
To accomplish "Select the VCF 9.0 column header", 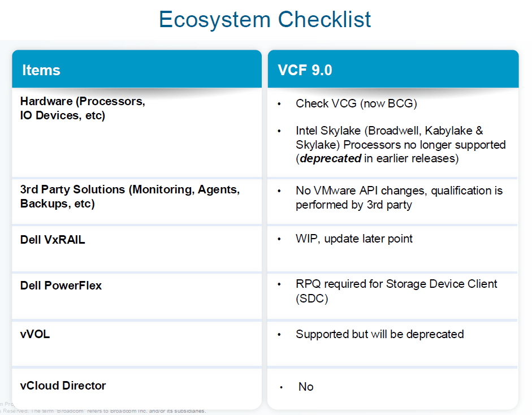I will point(305,70).
